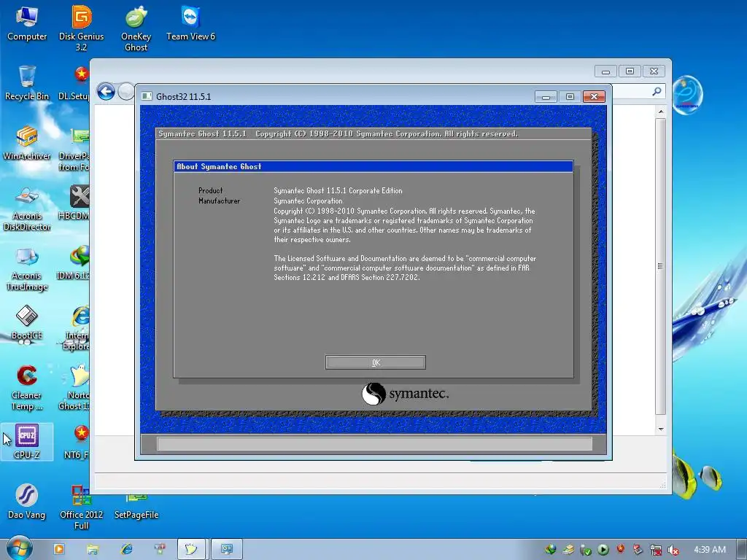The height and width of the screenshot is (560, 747).
Task: Select the SetPageFile desktop icon
Action: pyautogui.click(x=136, y=507)
